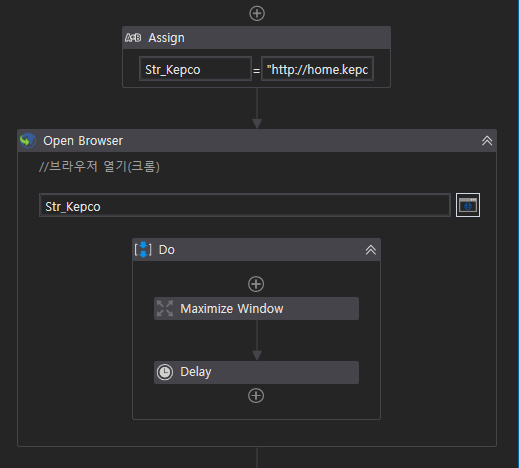This screenshot has width=519, height=468.
Task: Click the Open Browser globe icon
Action: 28,141
